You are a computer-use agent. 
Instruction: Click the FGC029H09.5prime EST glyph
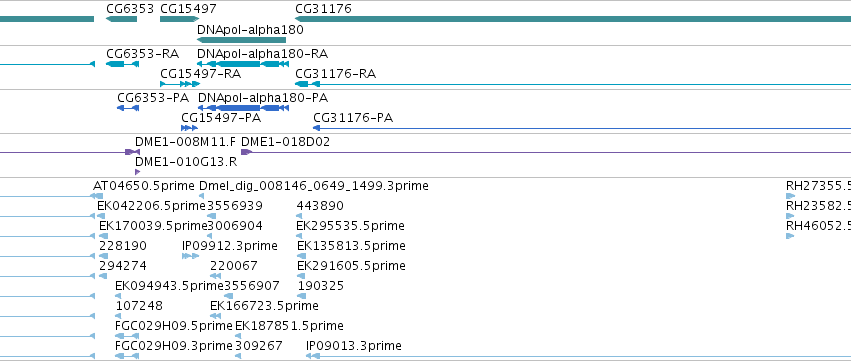127,336
